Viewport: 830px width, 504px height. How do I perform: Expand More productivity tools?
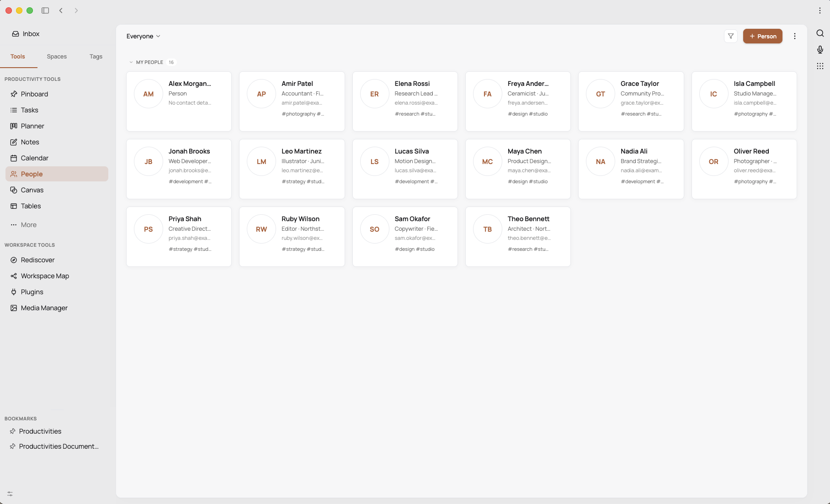click(x=57, y=225)
